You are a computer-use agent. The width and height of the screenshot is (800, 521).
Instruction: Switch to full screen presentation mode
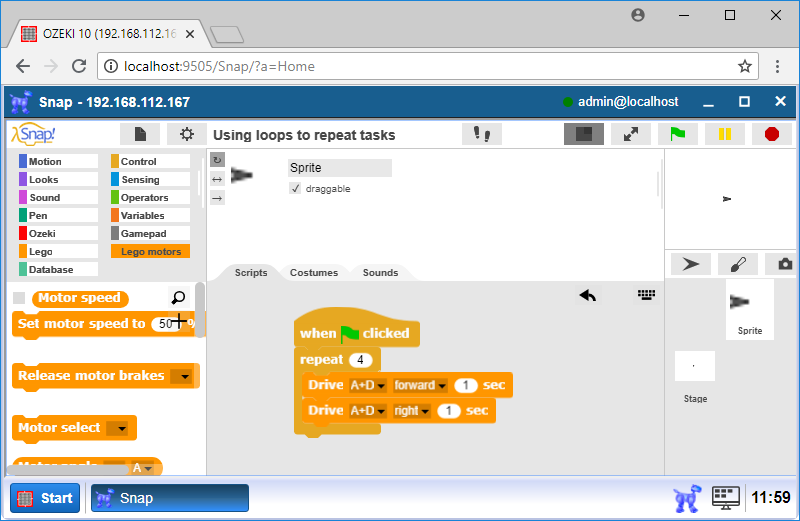tap(631, 134)
